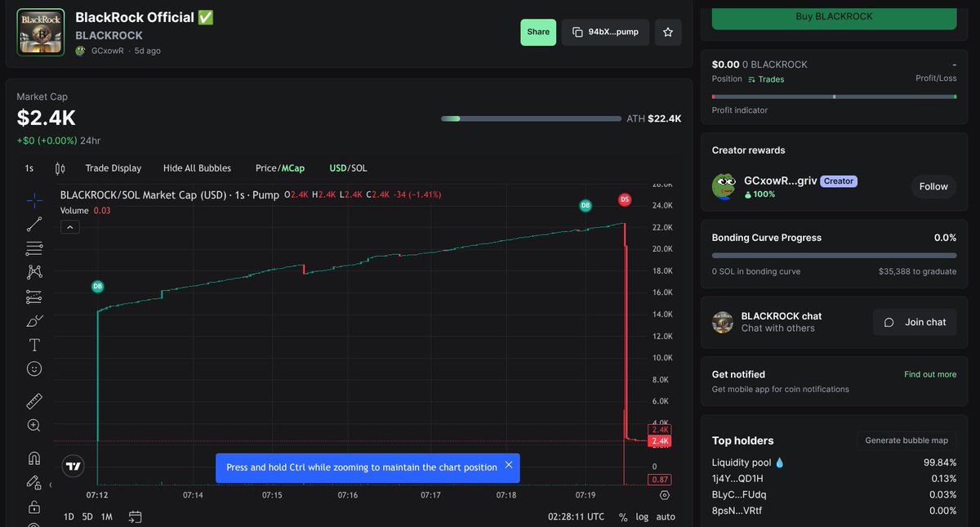Open the forecasting and measurement tools
Screen dimensions: 980x527
(34, 296)
